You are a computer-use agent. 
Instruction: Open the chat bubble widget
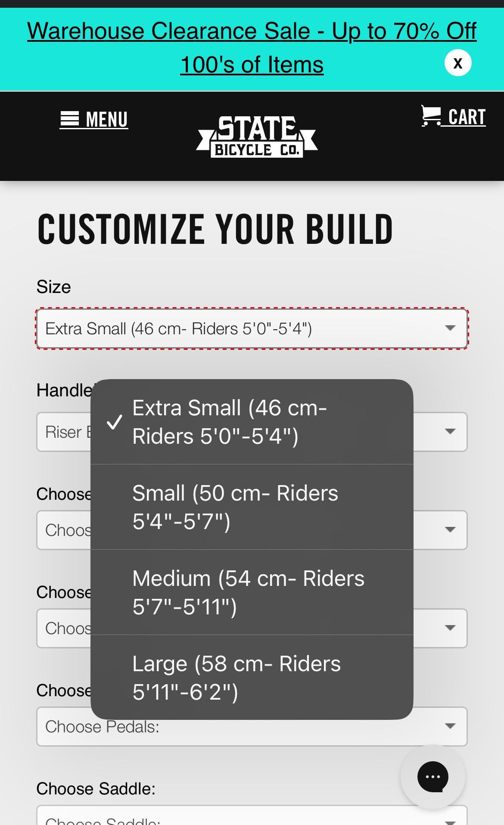[x=432, y=777]
